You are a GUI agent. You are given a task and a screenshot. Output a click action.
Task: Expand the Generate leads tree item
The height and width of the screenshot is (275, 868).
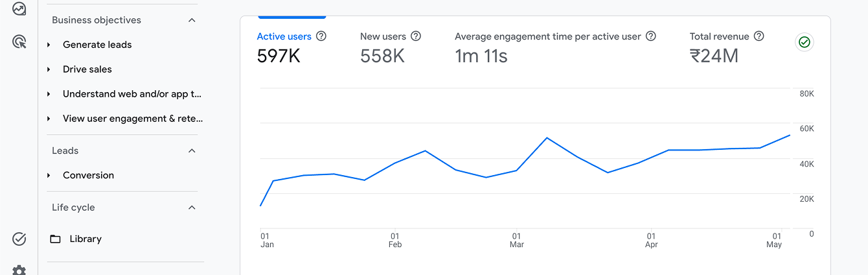click(49, 45)
